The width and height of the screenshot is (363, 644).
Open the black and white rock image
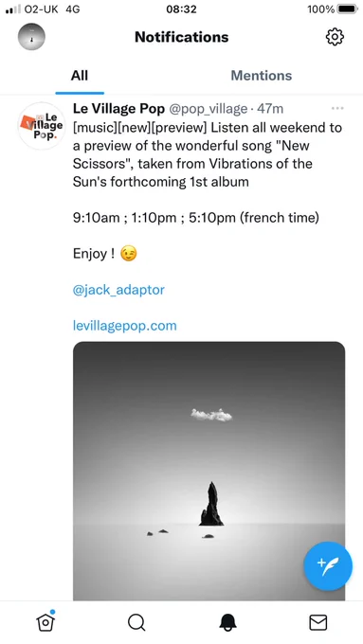[209, 471]
